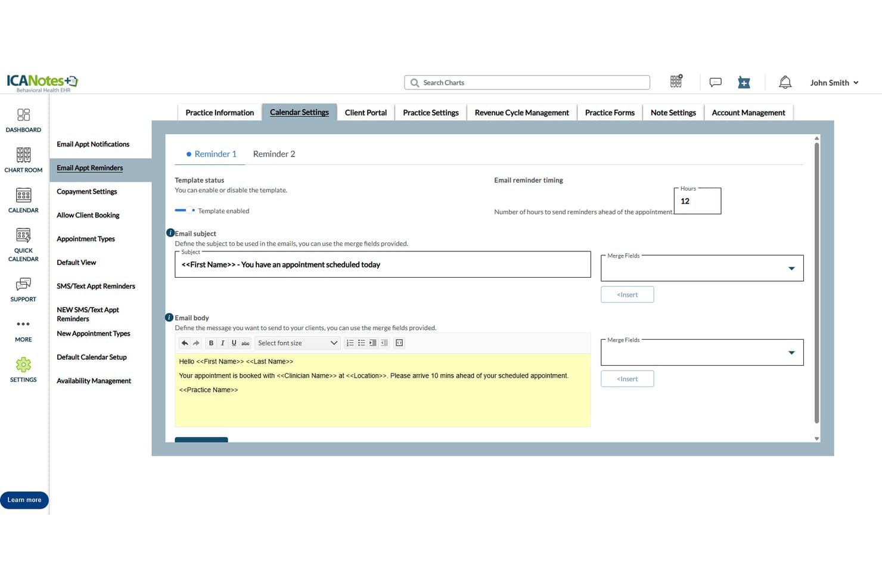Open the messages chat bubble icon
The height and width of the screenshot is (588, 882).
[x=716, y=82]
